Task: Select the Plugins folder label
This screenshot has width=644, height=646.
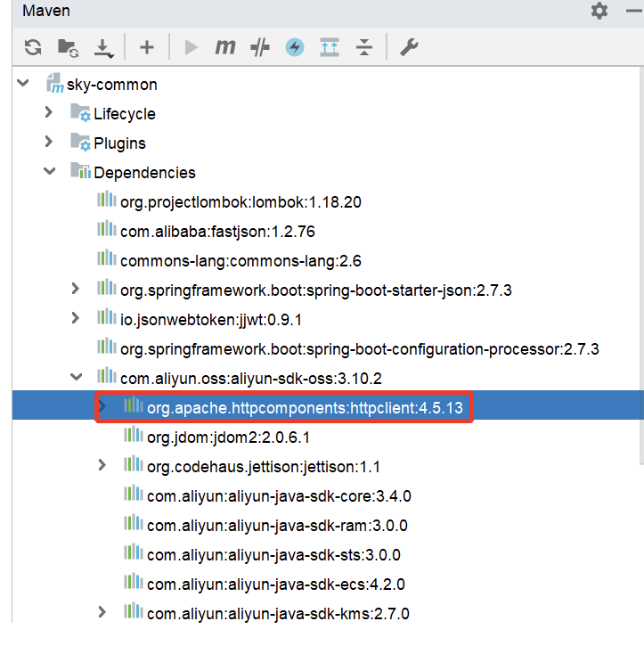Action: 119,143
